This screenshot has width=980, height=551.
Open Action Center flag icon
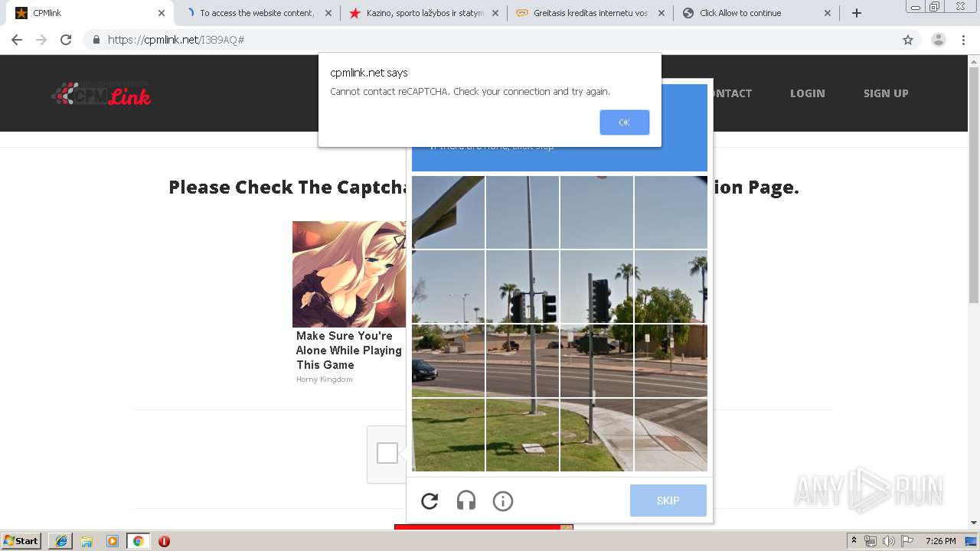click(x=906, y=541)
